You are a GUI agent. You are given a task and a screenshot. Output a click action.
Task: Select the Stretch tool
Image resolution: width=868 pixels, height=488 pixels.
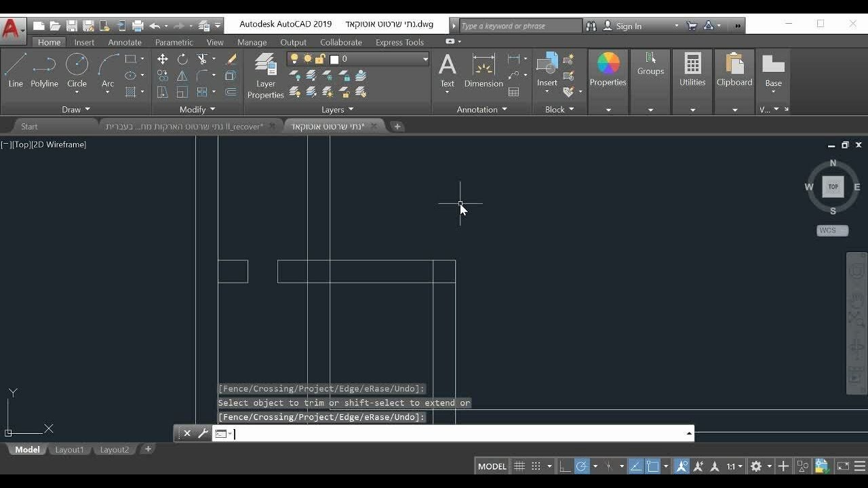pos(163,91)
